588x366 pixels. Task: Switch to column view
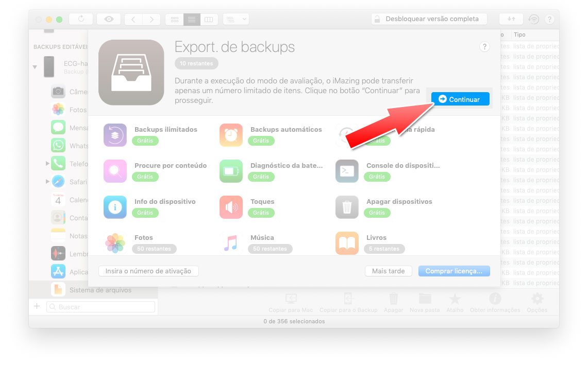click(x=209, y=19)
